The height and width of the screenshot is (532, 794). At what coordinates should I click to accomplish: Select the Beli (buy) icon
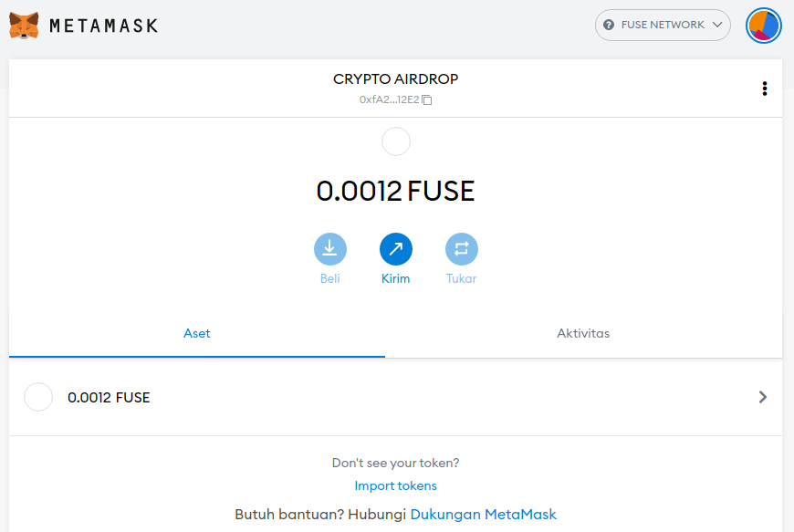(x=329, y=247)
